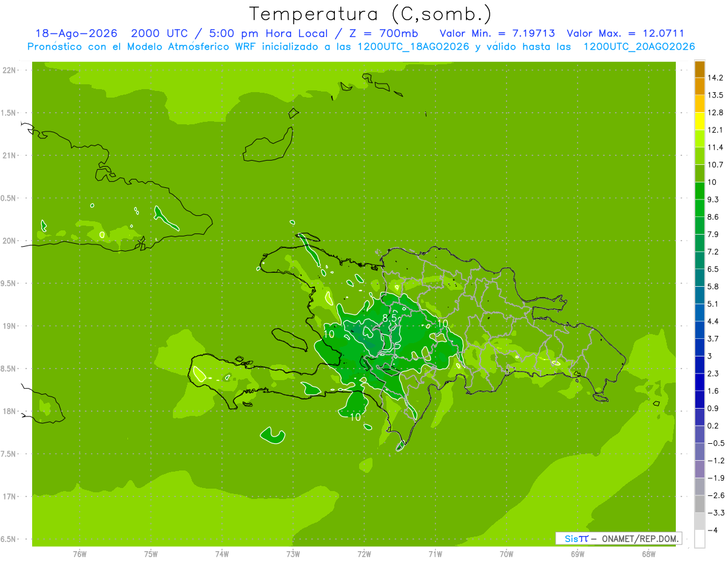The width and height of the screenshot is (728, 562).
Task: Click the "75W" longitude label
Action: click(x=151, y=554)
